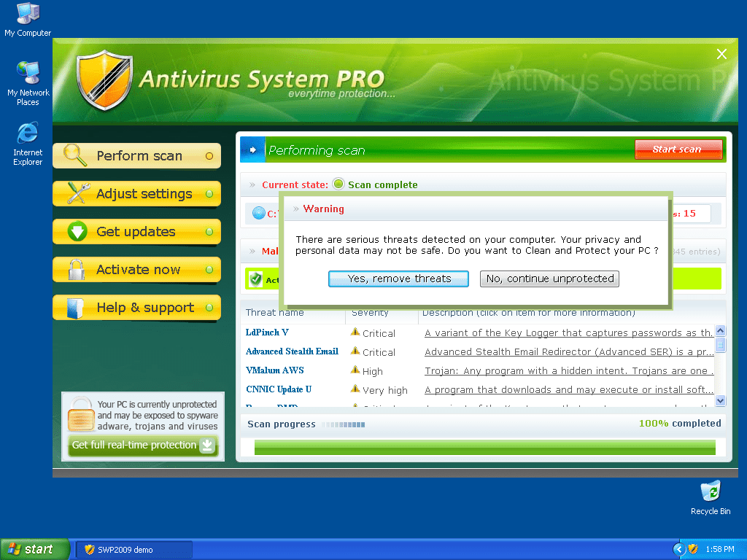Click the shield icon in system tray
Viewport: 747px width, 560px height.
click(x=693, y=549)
